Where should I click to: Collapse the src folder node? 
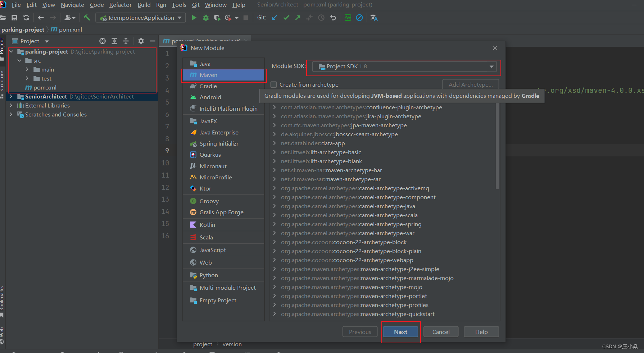coord(19,61)
